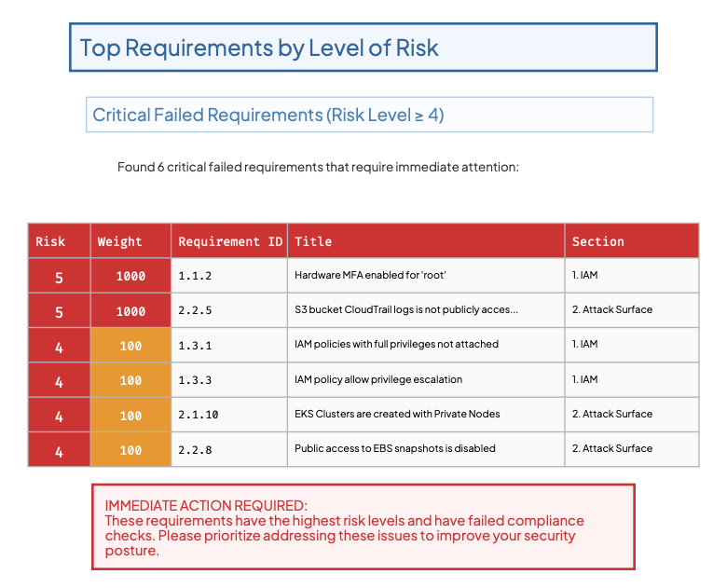Click the weight 100 cell in row 1.3.1
The height and width of the screenshot is (588, 727).
click(x=130, y=345)
